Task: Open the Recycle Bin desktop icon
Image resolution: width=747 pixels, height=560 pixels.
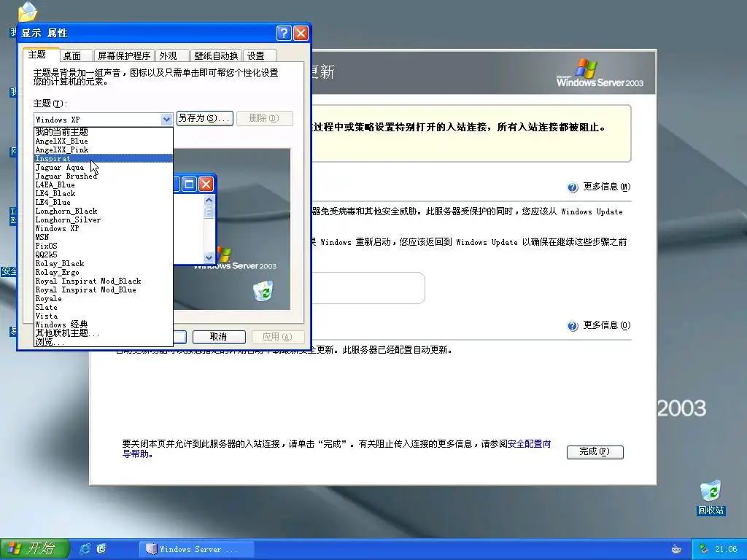Action: (711, 497)
